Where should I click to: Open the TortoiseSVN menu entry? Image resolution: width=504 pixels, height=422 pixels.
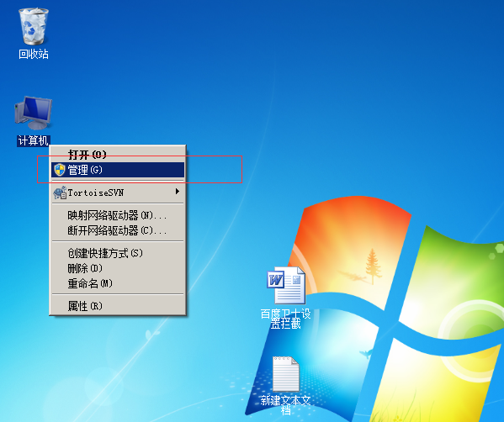(118, 193)
